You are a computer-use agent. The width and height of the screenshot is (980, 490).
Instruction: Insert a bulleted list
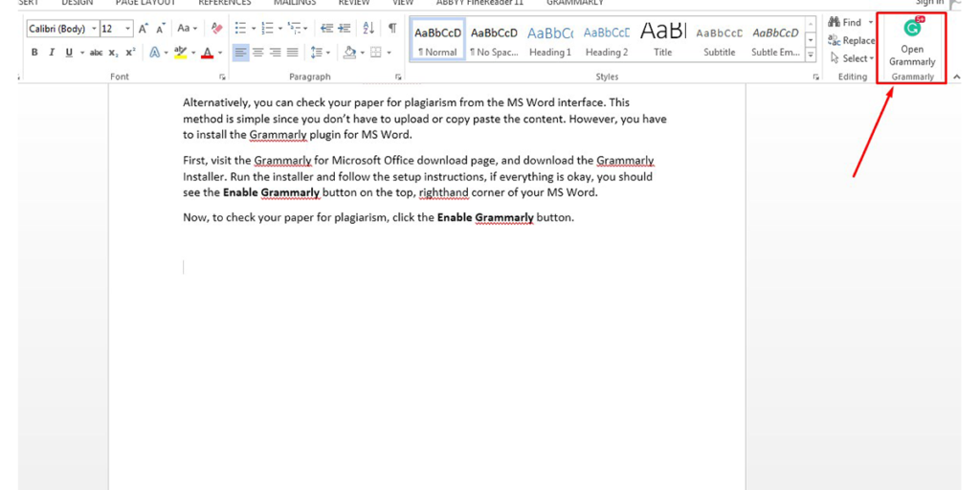coord(240,28)
